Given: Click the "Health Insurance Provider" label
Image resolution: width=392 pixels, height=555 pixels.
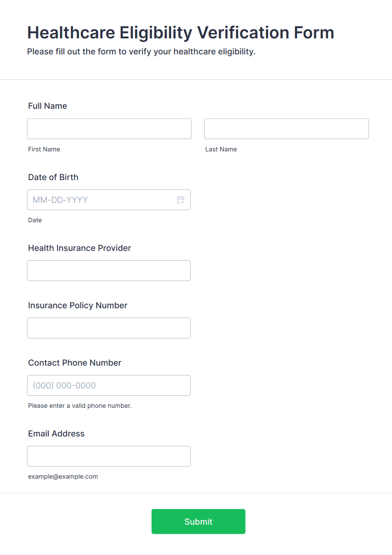Looking at the screenshot, I should click(80, 248).
